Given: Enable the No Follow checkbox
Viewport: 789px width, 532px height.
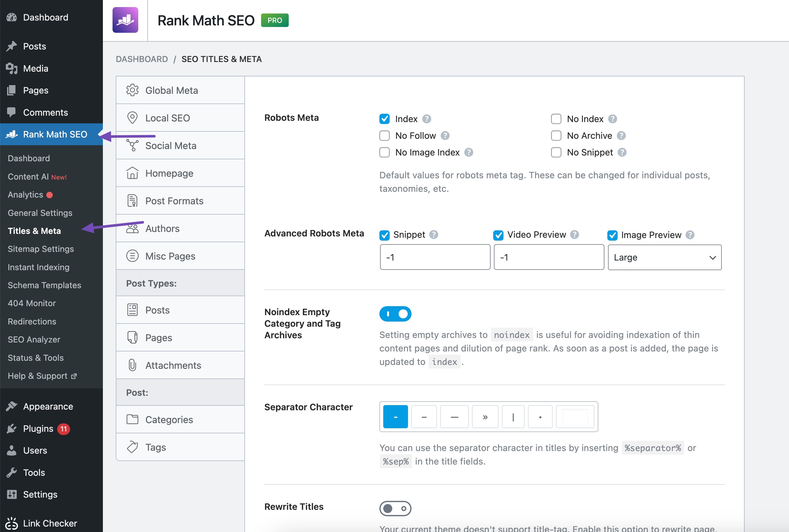Looking at the screenshot, I should [384, 136].
